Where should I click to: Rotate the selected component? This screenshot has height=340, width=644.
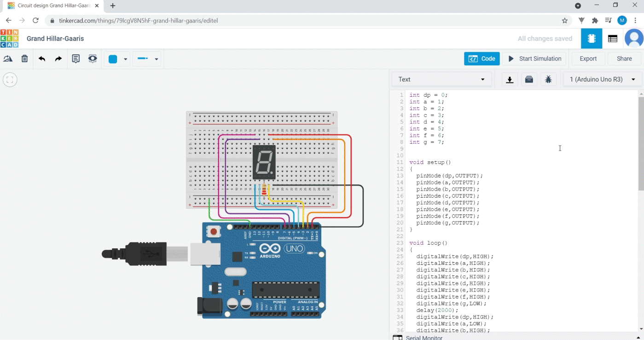click(8, 59)
